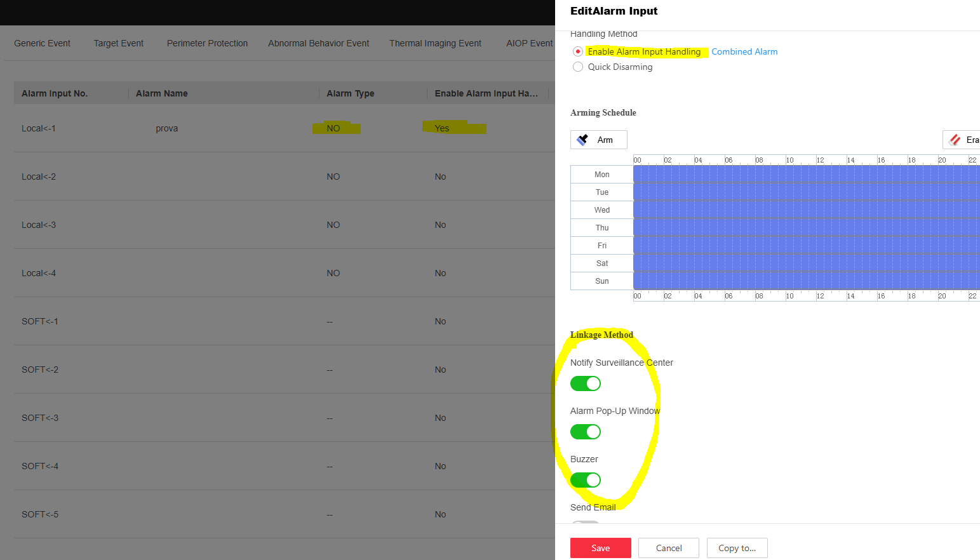Click the Arm brush icon
The image size is (980, 560).
[x=583, y=140]
